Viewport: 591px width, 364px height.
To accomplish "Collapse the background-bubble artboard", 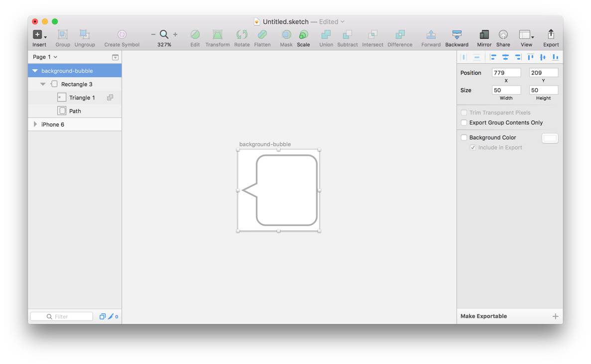I will coord(35,71).
